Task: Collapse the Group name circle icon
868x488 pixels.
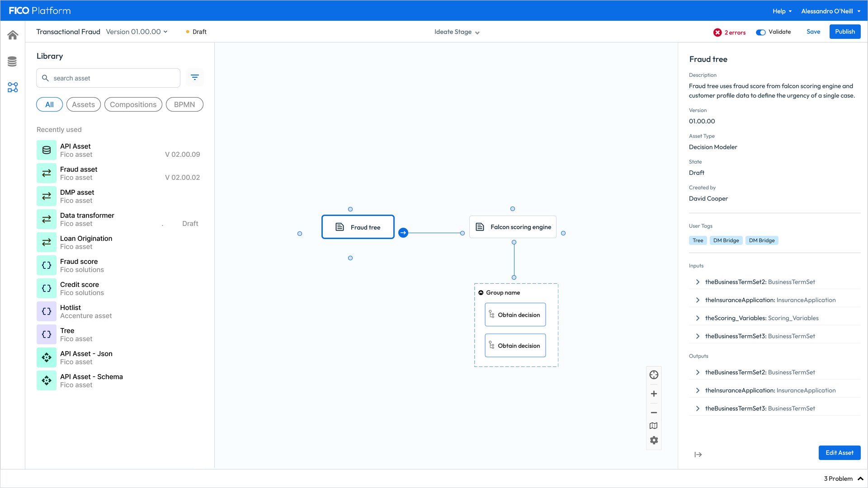Action: 481,293
